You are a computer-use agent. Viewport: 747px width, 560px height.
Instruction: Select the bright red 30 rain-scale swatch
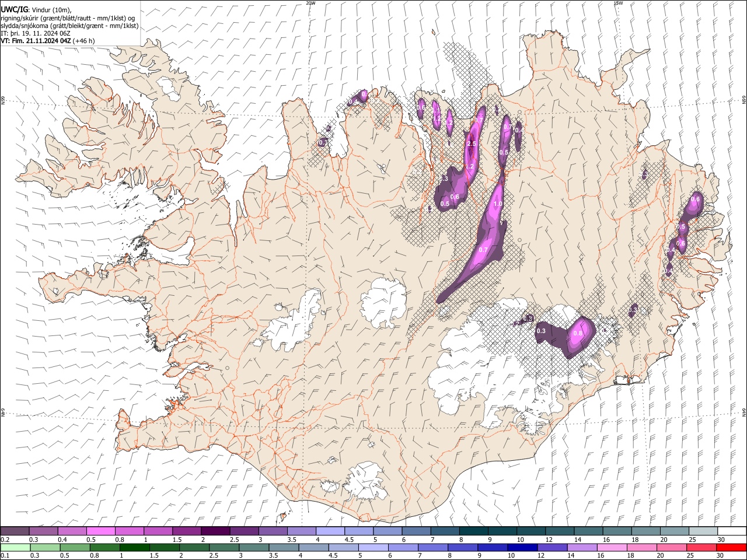[731, 548]
